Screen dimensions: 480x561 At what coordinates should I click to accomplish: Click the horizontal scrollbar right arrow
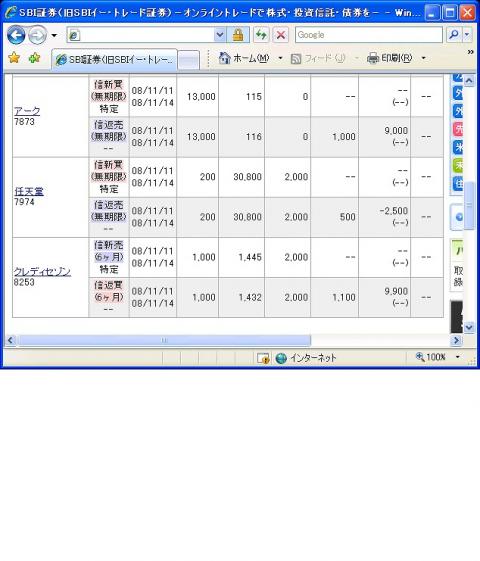click(x=456, y=340)
